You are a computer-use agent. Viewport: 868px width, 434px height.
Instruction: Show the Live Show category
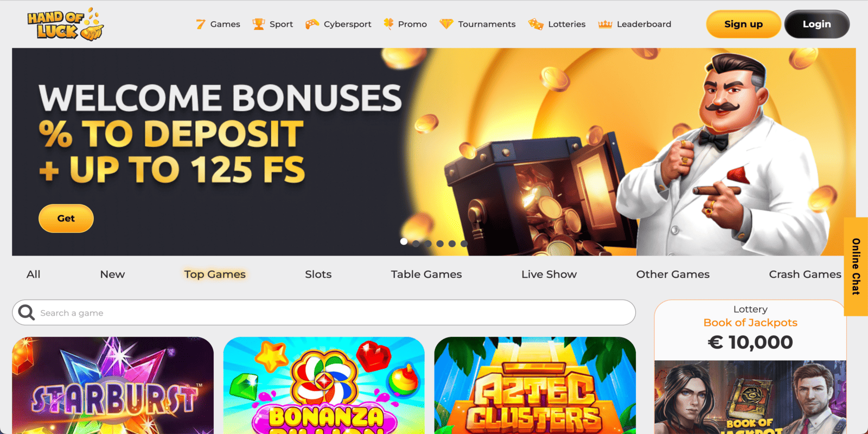[549, 275]
